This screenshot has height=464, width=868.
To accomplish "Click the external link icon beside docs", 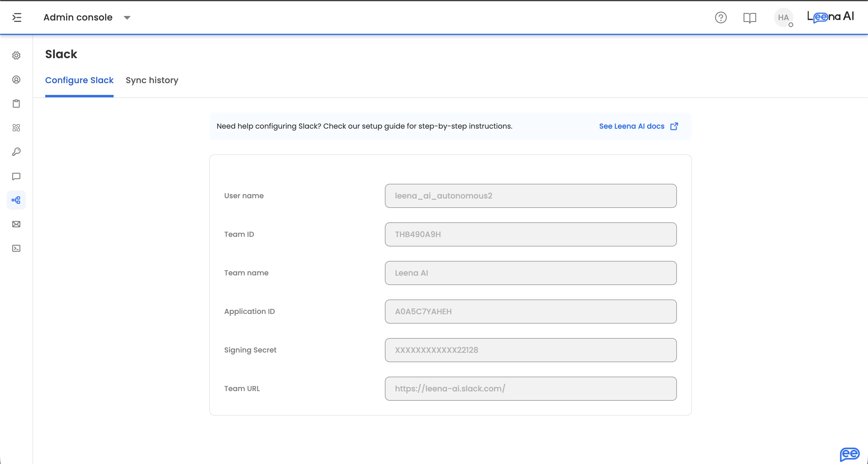I will tap(674, 126).
